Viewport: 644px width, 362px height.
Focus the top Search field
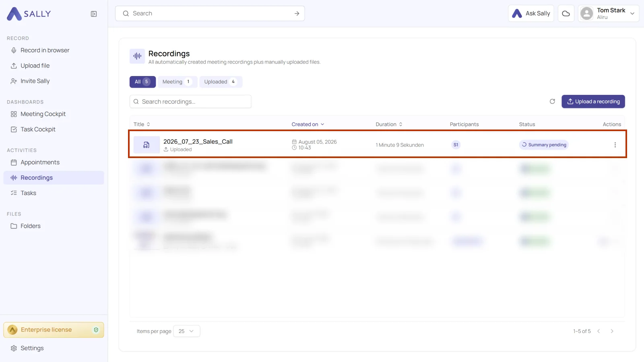210,13
